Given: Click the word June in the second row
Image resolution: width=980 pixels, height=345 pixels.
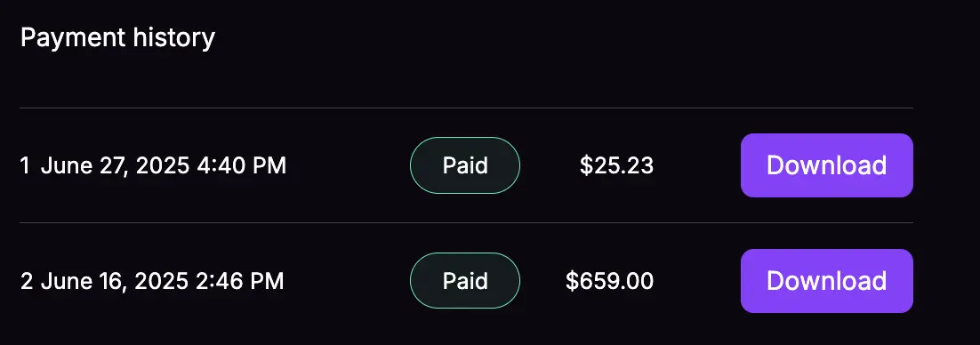Looking at the screenshot, I should click(x=64, y=281).
